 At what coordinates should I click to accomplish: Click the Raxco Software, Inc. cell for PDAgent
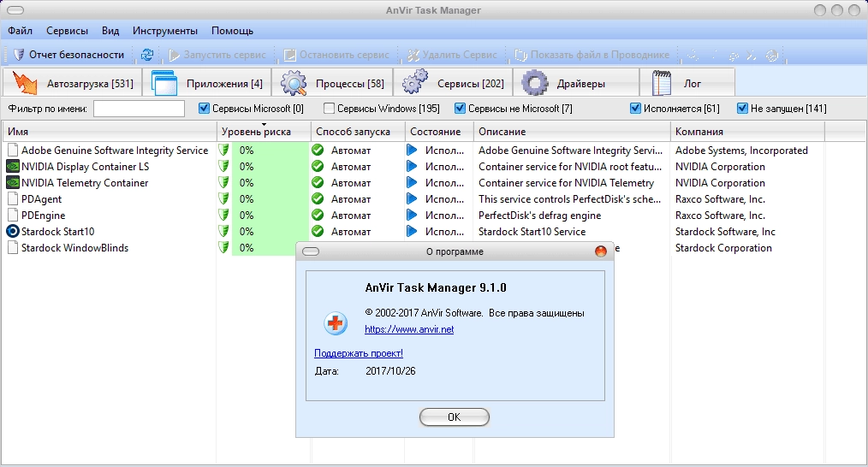(x=720, y=199)
